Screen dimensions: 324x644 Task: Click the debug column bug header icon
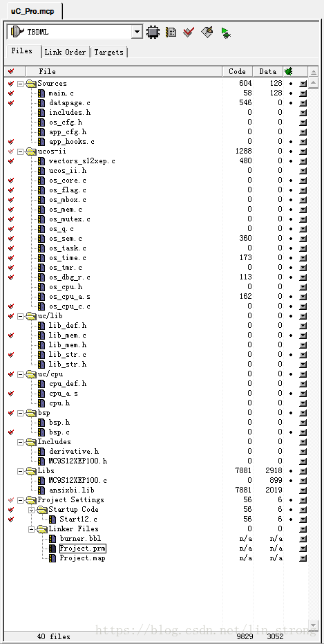[288, 71]
